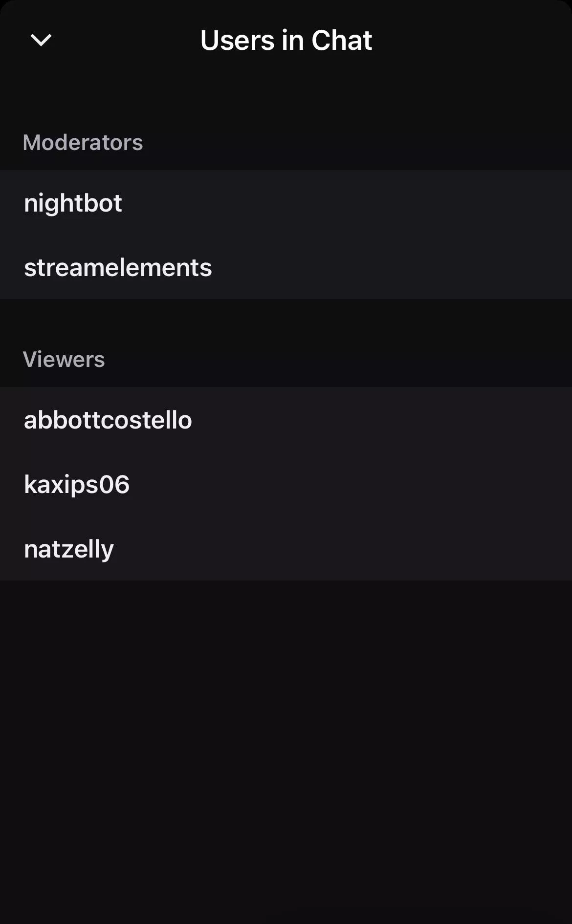Select the streamelements moderator entry

(118, 267)
